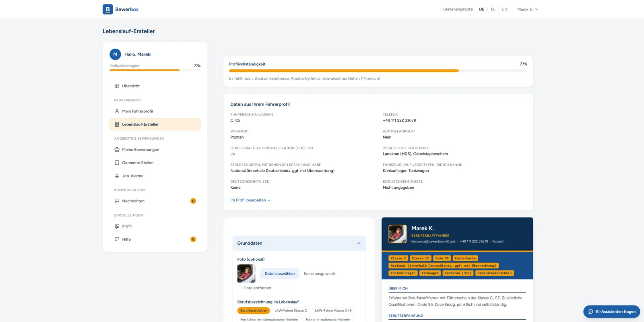Click the Kühlauflieger tag in CV preview
Image resolution: width=644 pixels, height=322 pixels.
click(403, 273)
